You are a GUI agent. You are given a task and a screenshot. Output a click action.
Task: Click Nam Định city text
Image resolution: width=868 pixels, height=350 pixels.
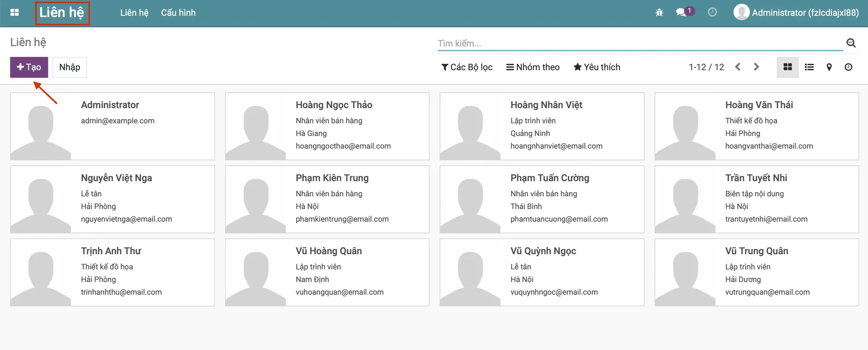pyautogui.click(x=312, y=280)
